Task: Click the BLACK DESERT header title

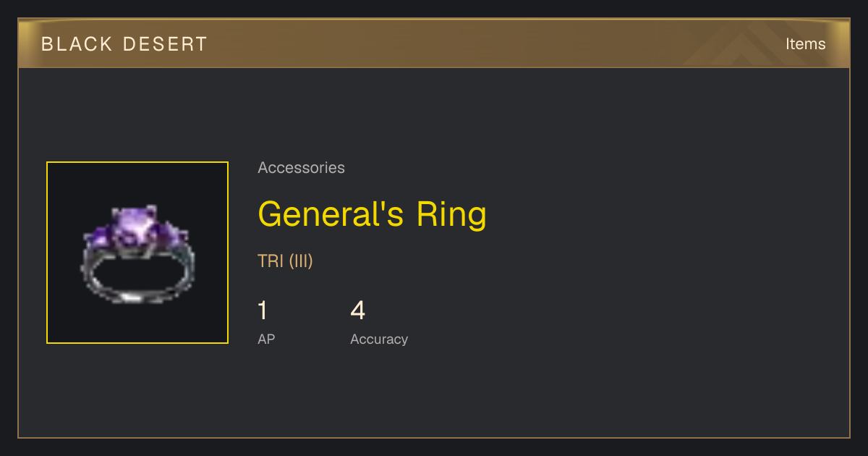Action: 124,44
